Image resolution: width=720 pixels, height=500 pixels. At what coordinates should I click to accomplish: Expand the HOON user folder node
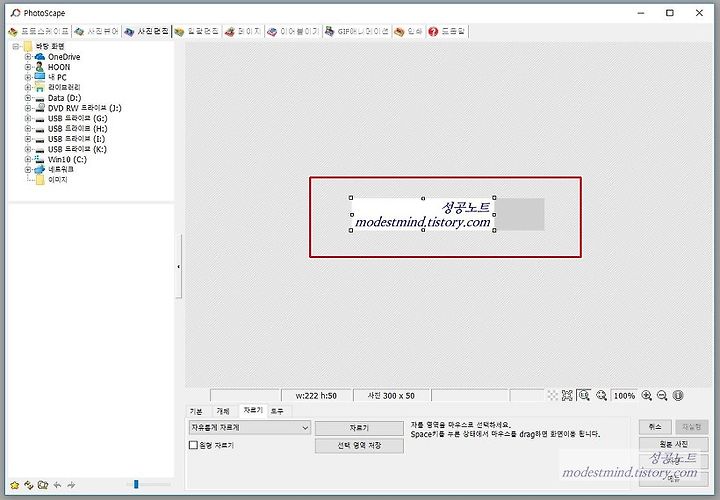point(28,67)
